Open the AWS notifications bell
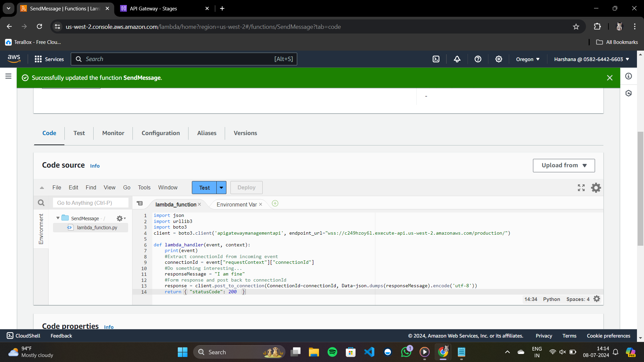Viewport: 644px width, 362px height. point(457,59)
